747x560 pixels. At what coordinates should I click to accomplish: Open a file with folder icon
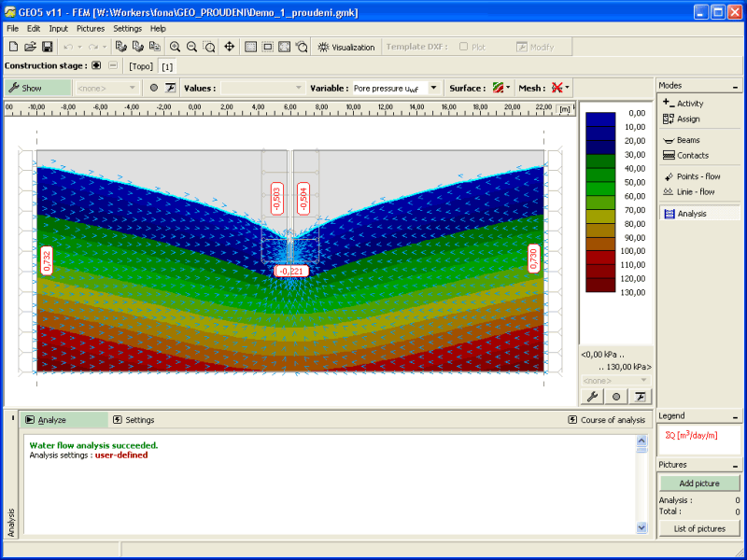coord(30,47)
